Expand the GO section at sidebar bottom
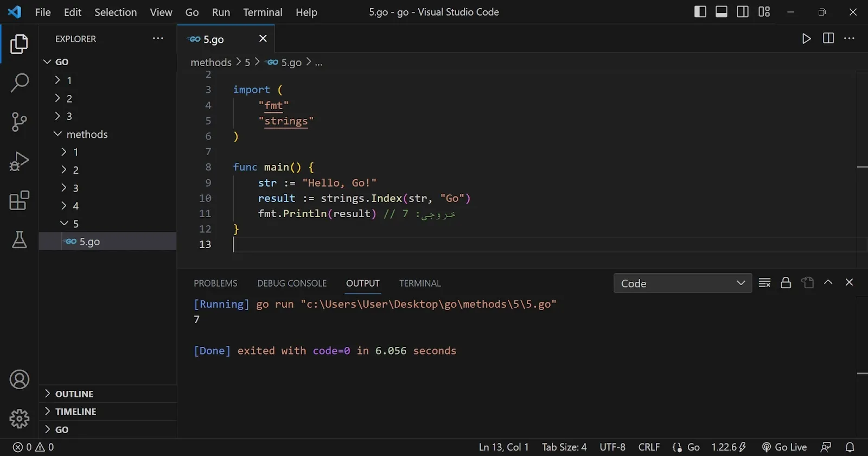This screenshot has width=868, height=456. pyautogui.click(x=108, y=429)
